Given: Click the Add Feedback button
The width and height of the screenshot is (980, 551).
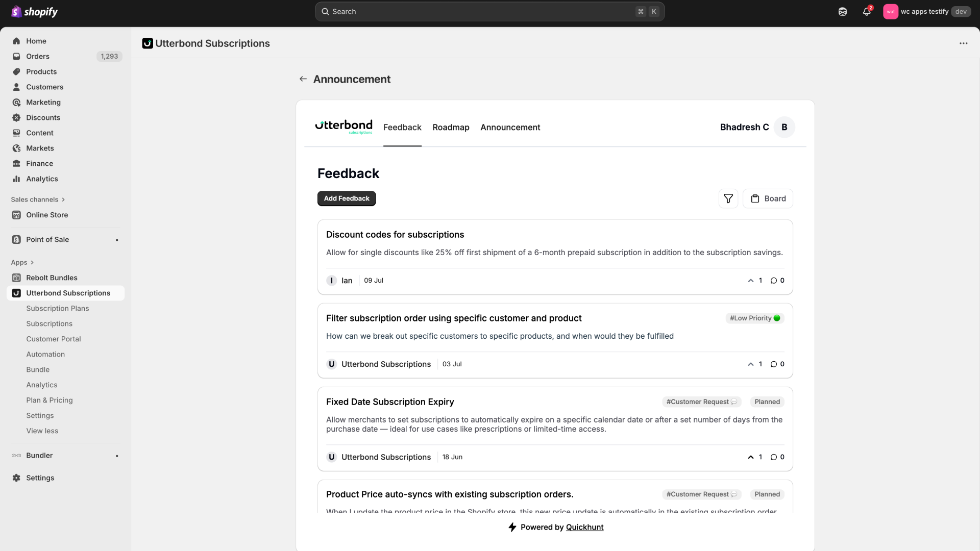Looking at the screenshot, I should (347, 198).
